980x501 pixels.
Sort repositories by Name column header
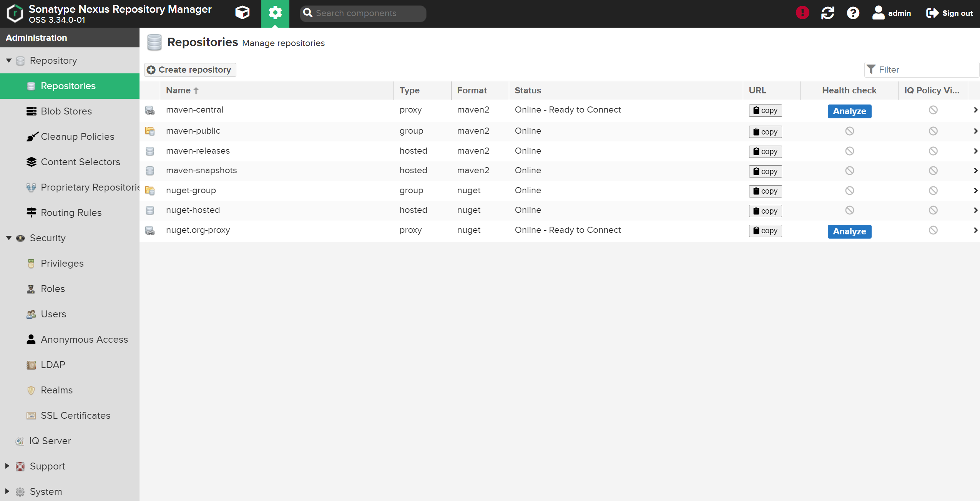coord(178,90)
